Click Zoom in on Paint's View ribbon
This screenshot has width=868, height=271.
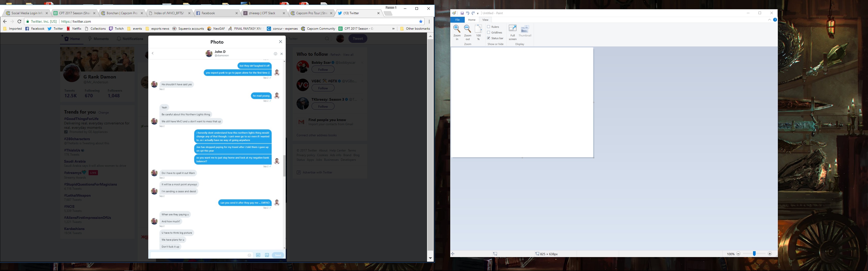coord(457,32)
